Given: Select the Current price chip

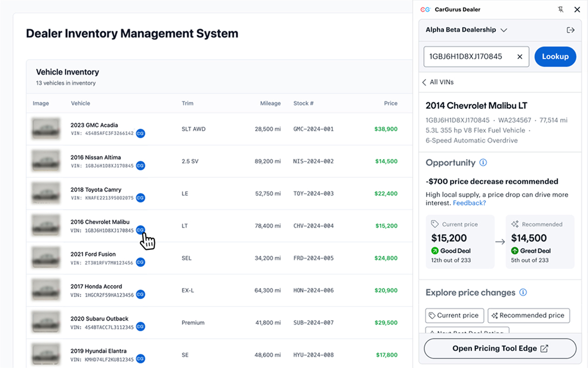Looking at the screenshot, I should click(454, 316).
